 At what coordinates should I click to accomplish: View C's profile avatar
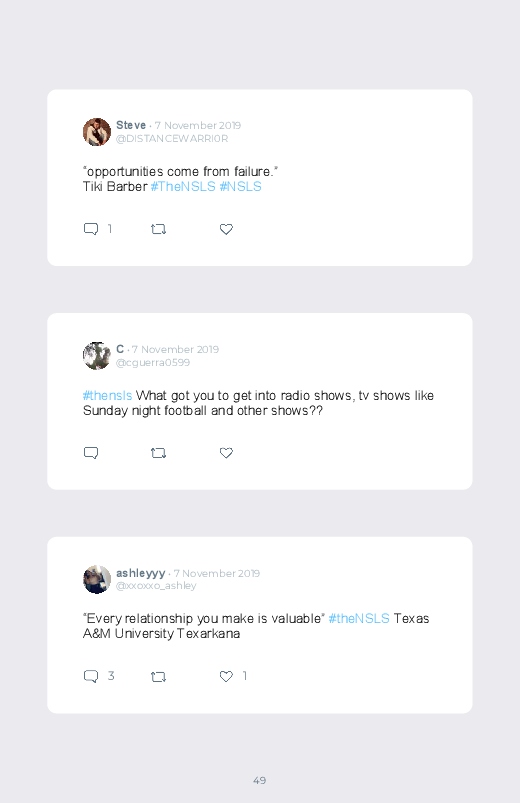[x=97, y=356]
